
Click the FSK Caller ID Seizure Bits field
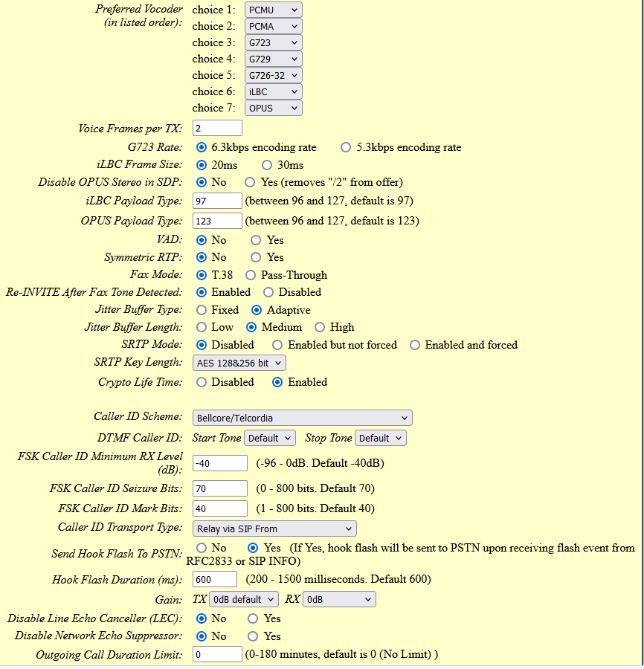220,488
